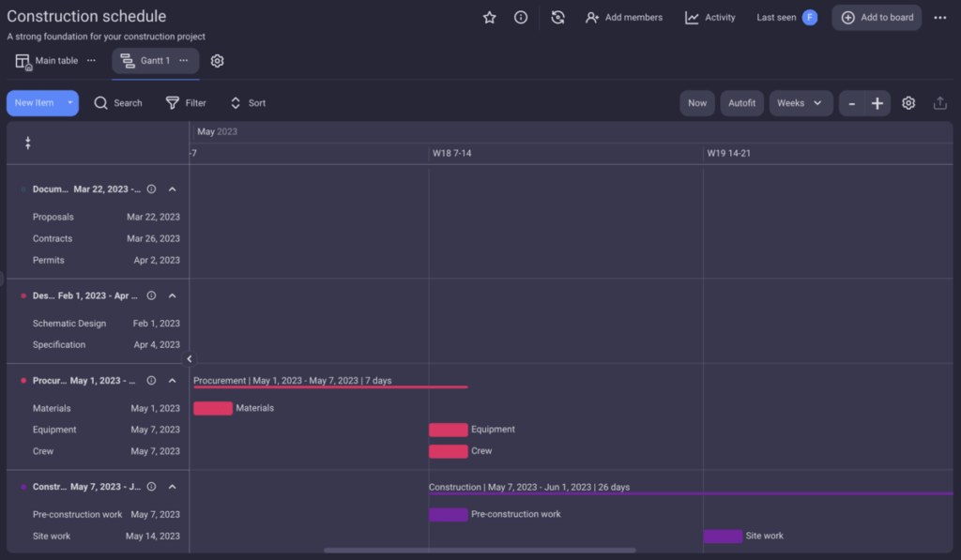Collapse the Documentation group

point(173,189)
